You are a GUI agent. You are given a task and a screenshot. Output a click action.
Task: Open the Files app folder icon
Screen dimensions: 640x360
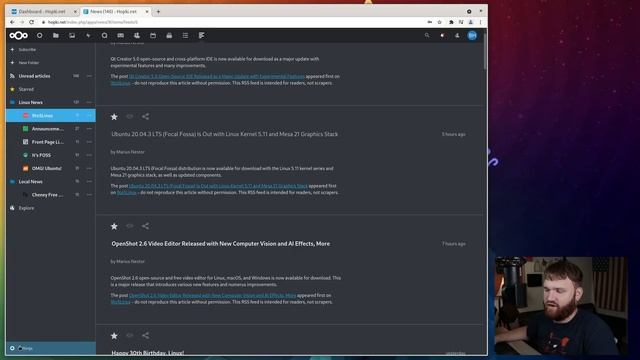tap(56, 36)
